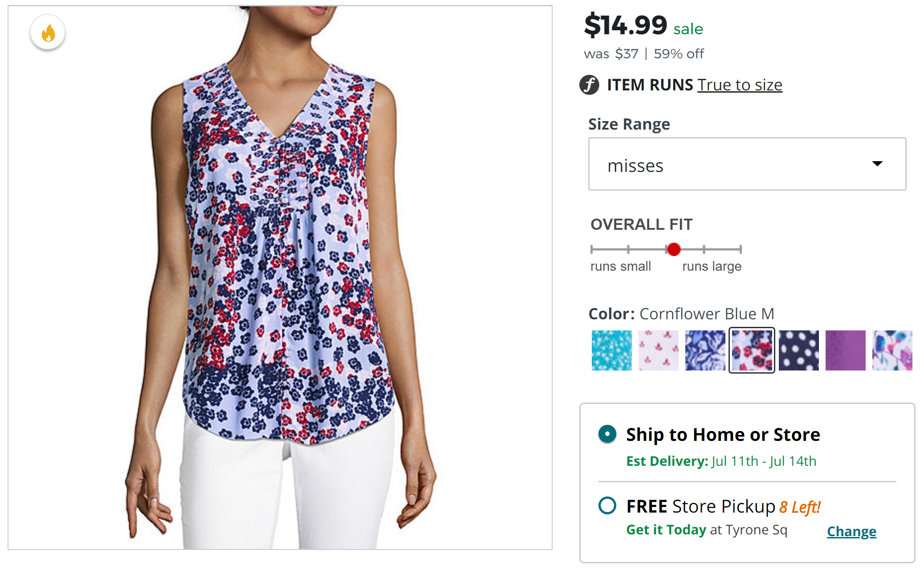The width and height of the screenshot is (924, 570).
Task: Open the Size Range misses dropdown
Action: point(746,164)
